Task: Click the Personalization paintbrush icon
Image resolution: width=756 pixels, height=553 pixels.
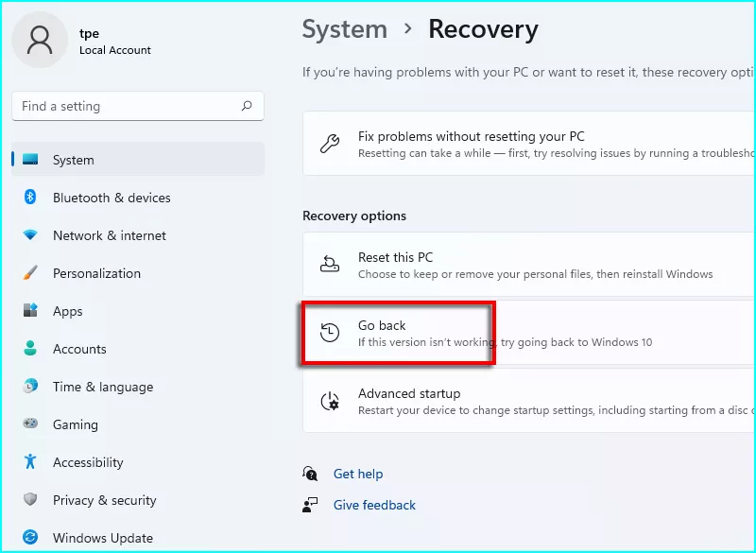Action: (x=30, y=273)
